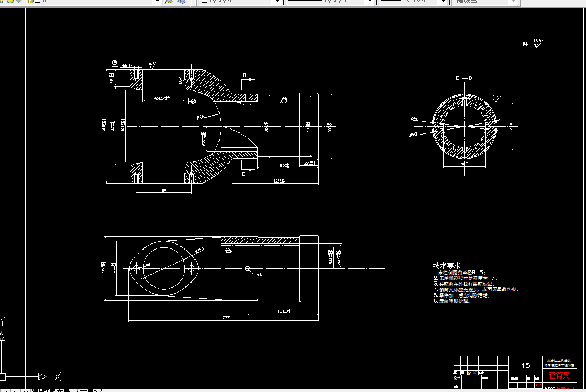Select the 104 dimension in bottom view

[x=283, y=311]
